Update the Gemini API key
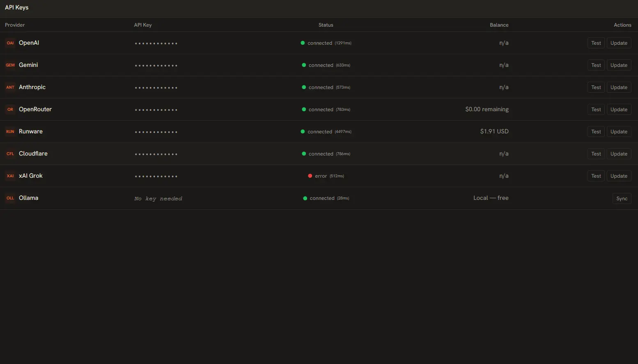 [x=619, y=65]
